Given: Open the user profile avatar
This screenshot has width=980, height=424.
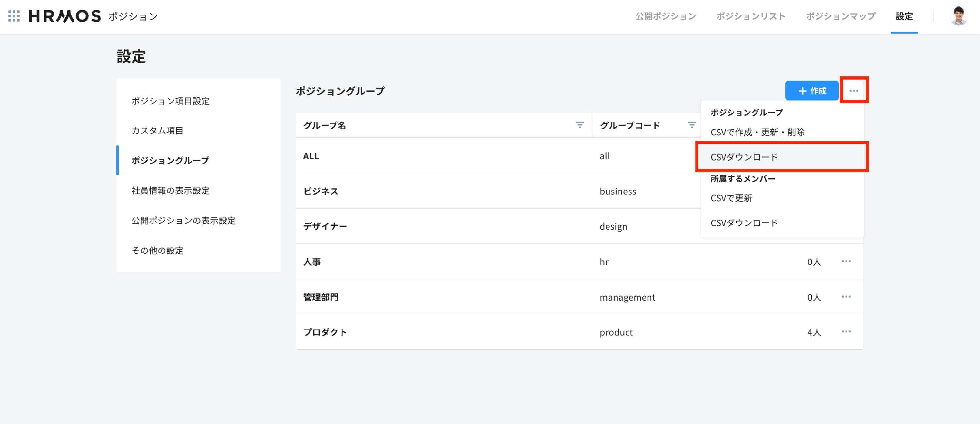Looking at the screenshot, I should click(x=958, y=16).
